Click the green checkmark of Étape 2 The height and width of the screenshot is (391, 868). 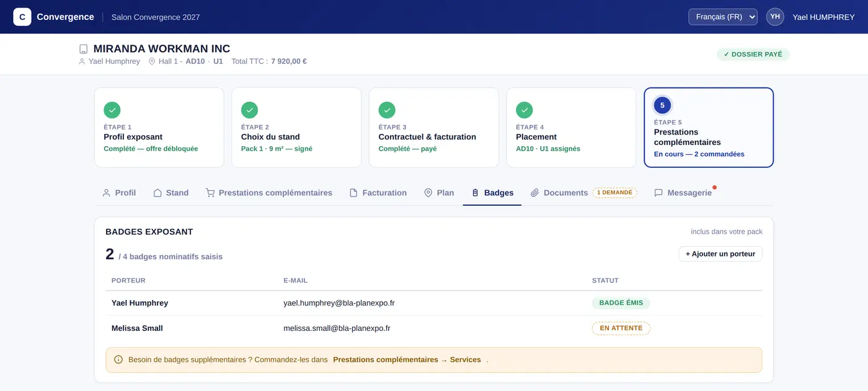(x=250, y=110)
